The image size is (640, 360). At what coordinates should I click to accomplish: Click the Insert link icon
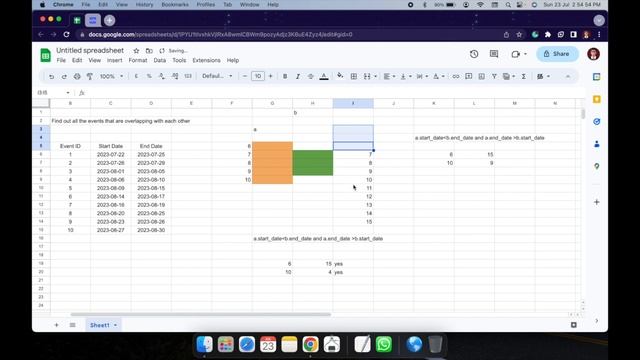pos(456,76)
